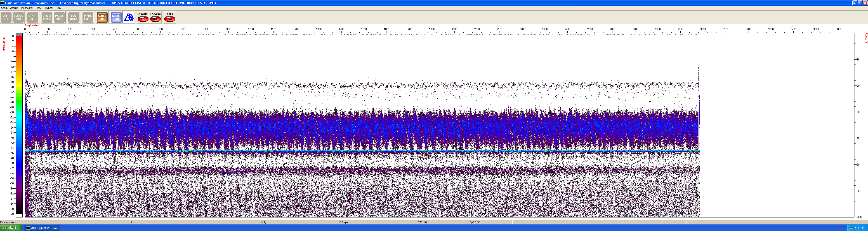Click the MARK EVENT toolbar button
The image size is (868, 231).
(x=88, y=18)
